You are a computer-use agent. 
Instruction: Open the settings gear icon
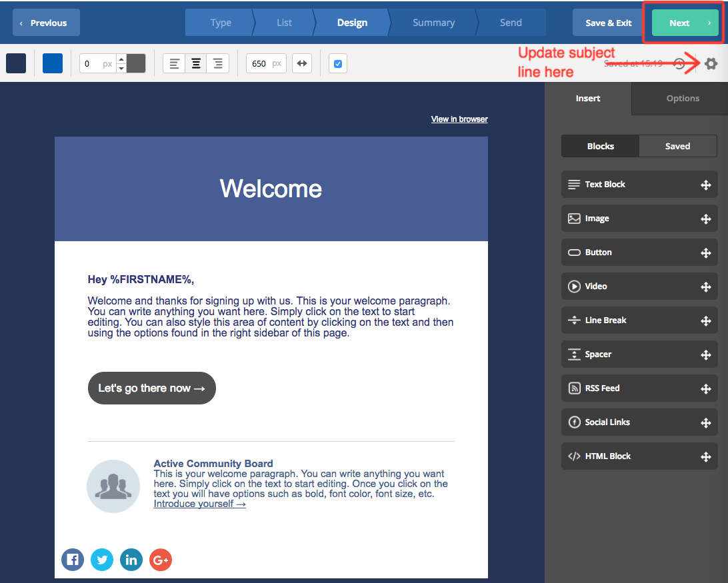[x=711, y=64]
